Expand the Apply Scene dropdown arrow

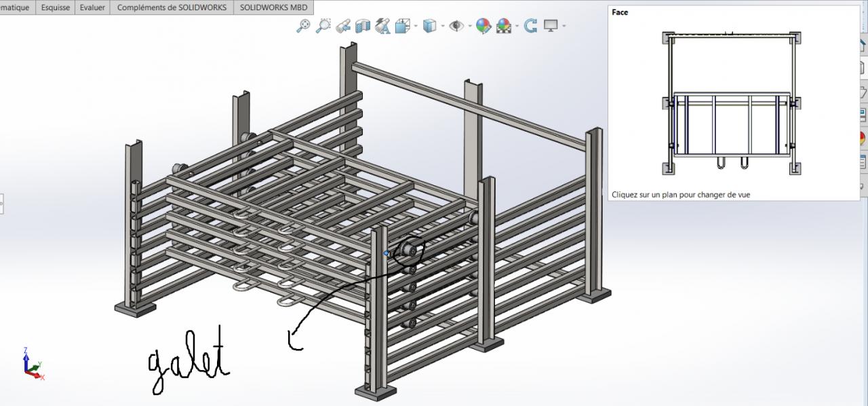pos(517,26)
